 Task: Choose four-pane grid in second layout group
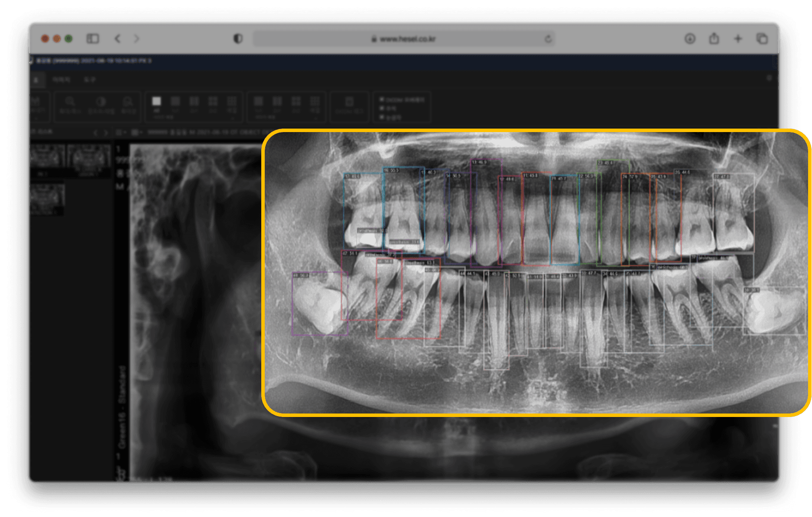click(296, 101)
